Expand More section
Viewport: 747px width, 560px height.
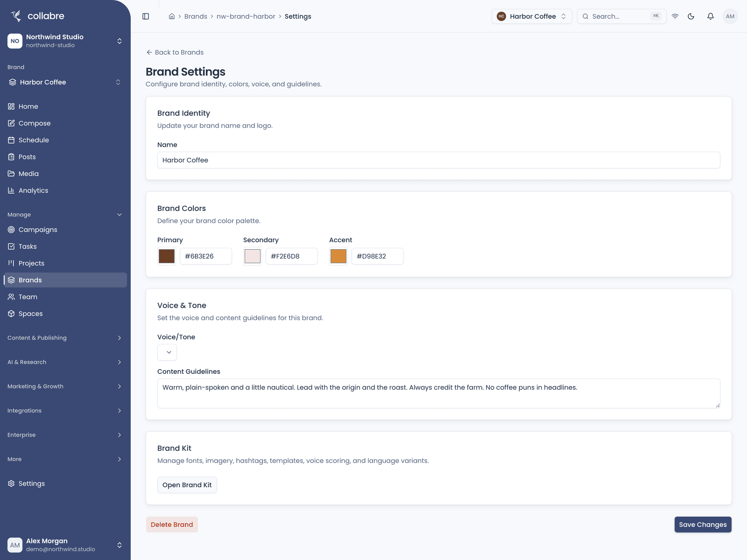tap(65, 459)
